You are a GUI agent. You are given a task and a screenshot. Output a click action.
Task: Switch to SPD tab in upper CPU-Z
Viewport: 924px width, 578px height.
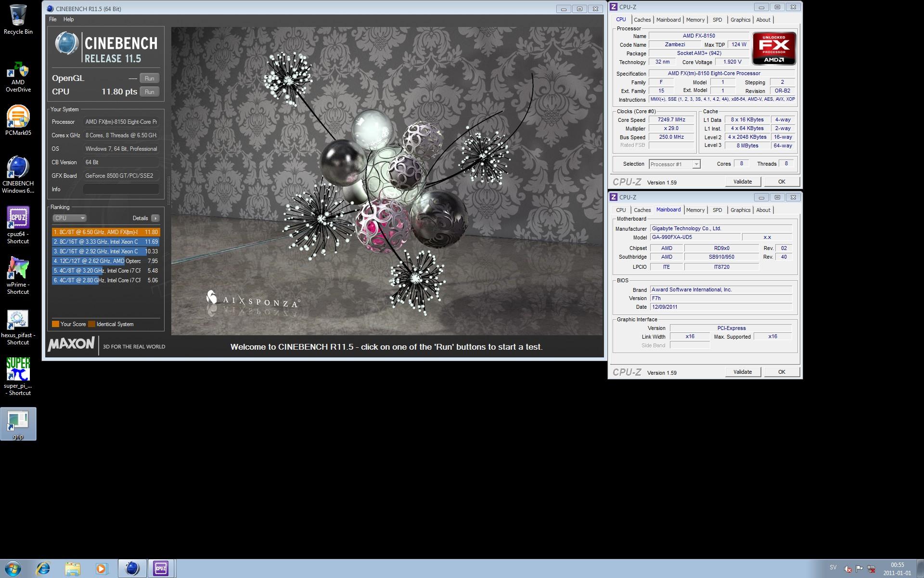718,20
